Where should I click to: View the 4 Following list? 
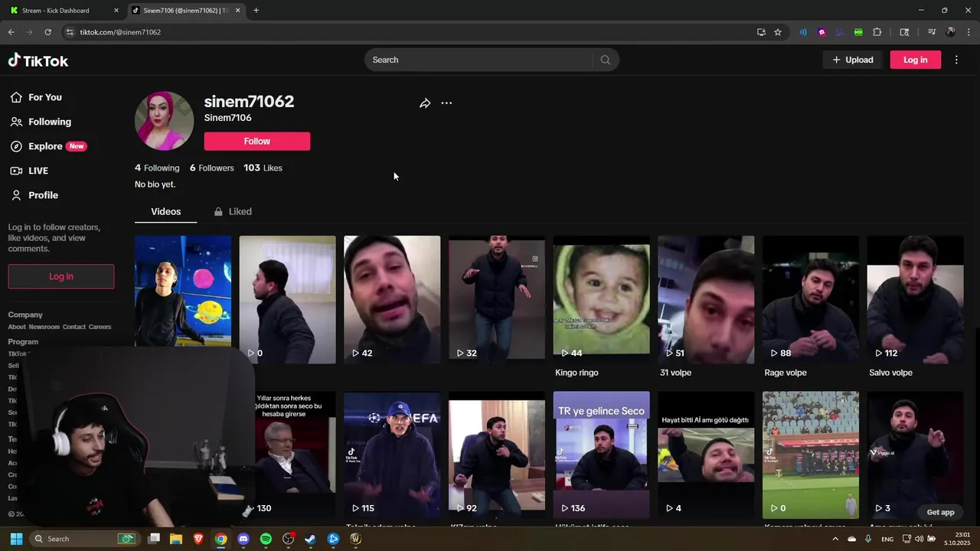pos(157,168)
